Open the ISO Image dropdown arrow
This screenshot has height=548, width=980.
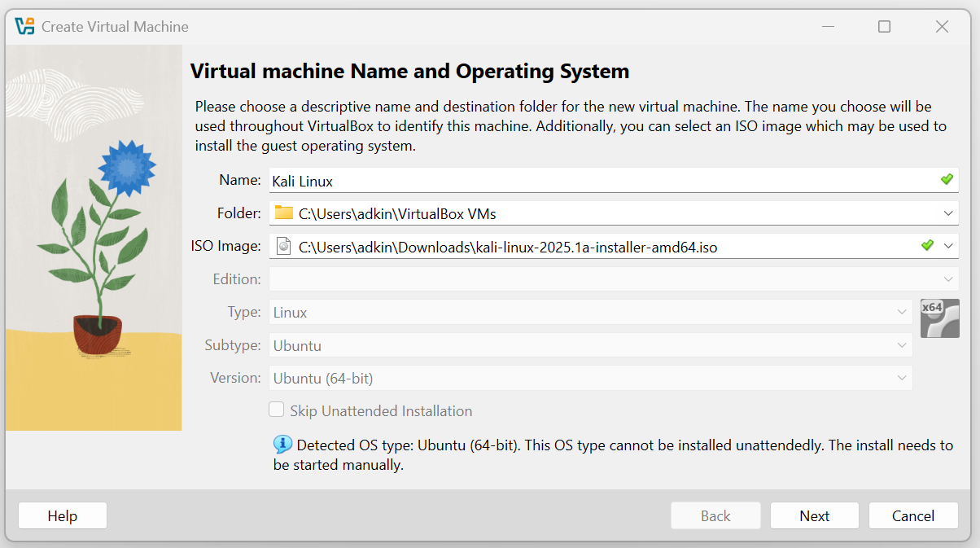pyautogui.click(x=948, y=246)
